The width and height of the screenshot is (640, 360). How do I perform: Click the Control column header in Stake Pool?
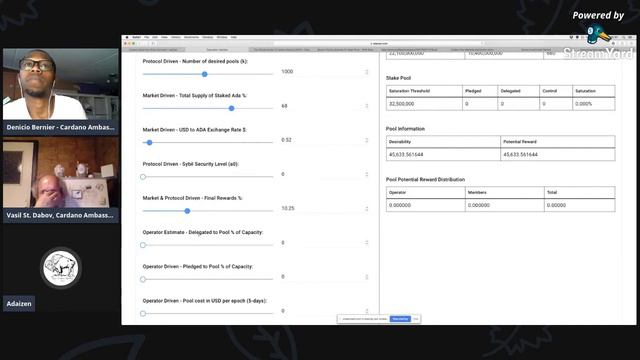pos(549,91)
